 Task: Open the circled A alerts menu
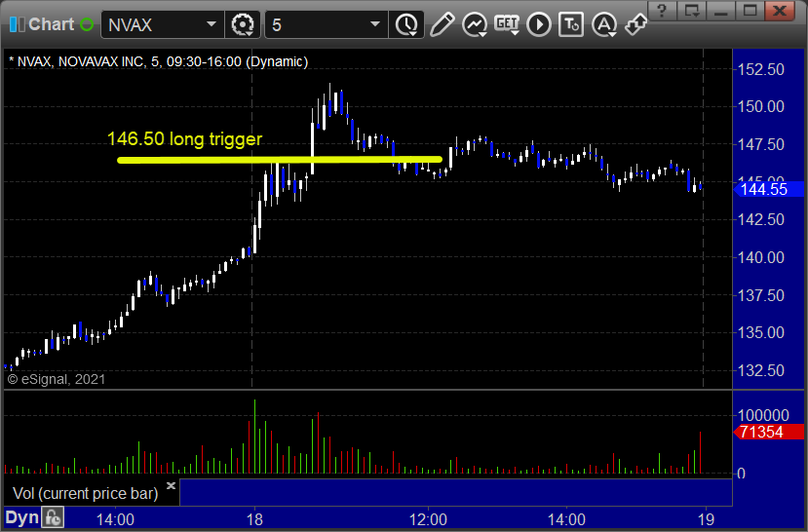click(x=604, y=24)
